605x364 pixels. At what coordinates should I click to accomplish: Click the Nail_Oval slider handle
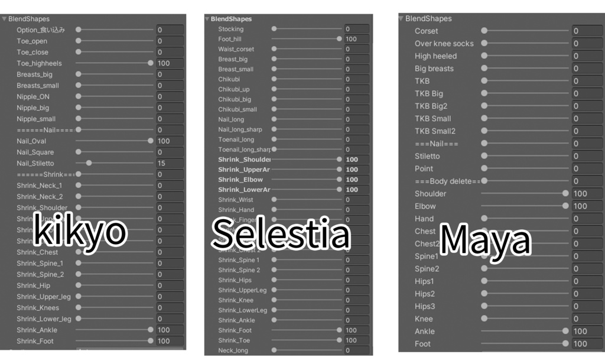(x=151, y=141)
